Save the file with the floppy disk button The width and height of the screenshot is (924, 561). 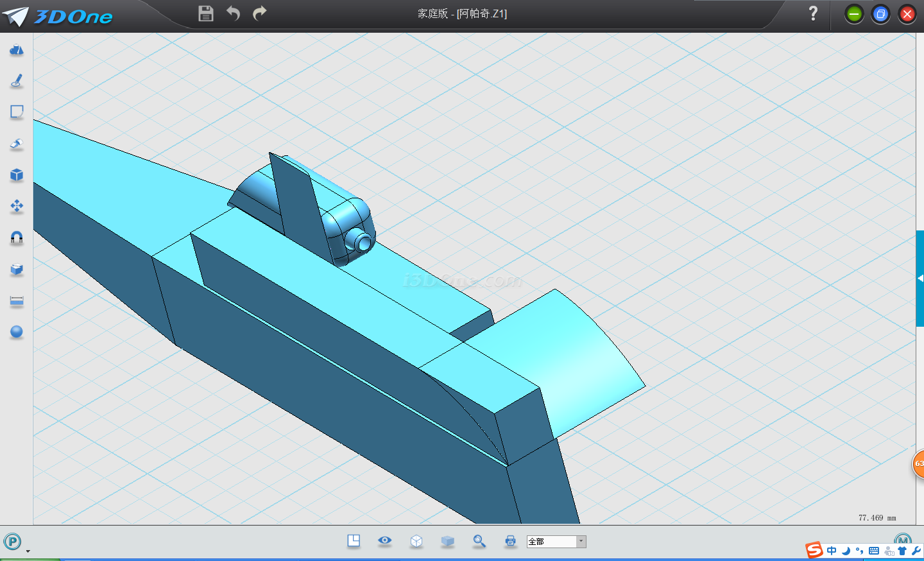click(205, 13)
